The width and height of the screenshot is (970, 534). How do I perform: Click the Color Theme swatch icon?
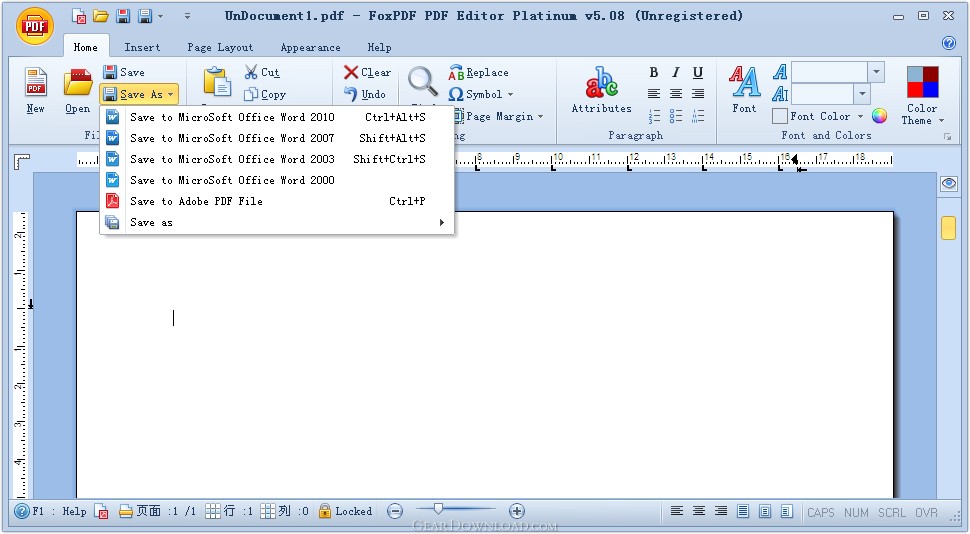pyautogui.click(x=923, y=82)
